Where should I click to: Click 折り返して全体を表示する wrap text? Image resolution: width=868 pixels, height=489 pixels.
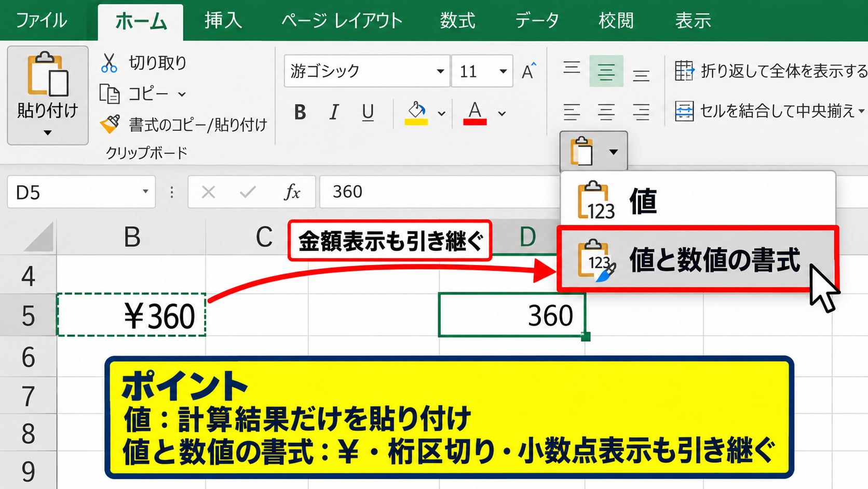coord(771,71)
